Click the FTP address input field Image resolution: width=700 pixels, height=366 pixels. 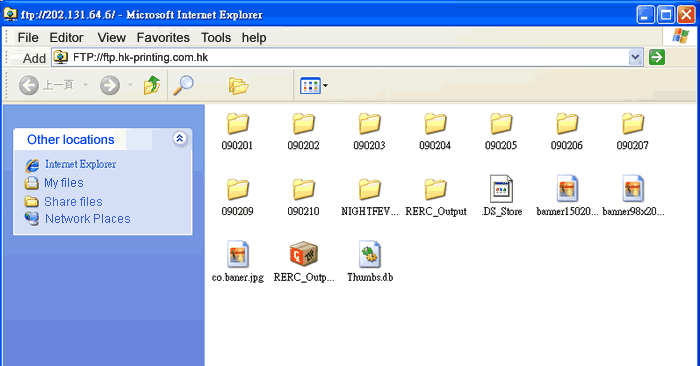pos(347,57)
